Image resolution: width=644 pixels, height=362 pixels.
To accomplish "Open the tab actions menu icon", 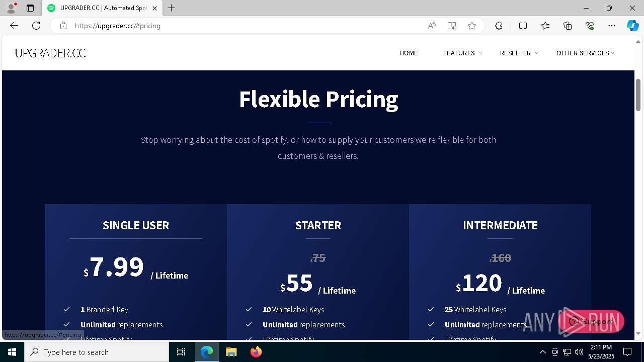I will (30, 8).
